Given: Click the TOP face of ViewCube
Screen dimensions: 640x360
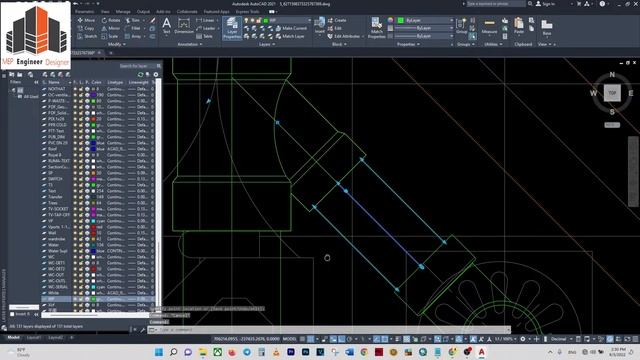Looking at the screenshot, I should point(612,93).
